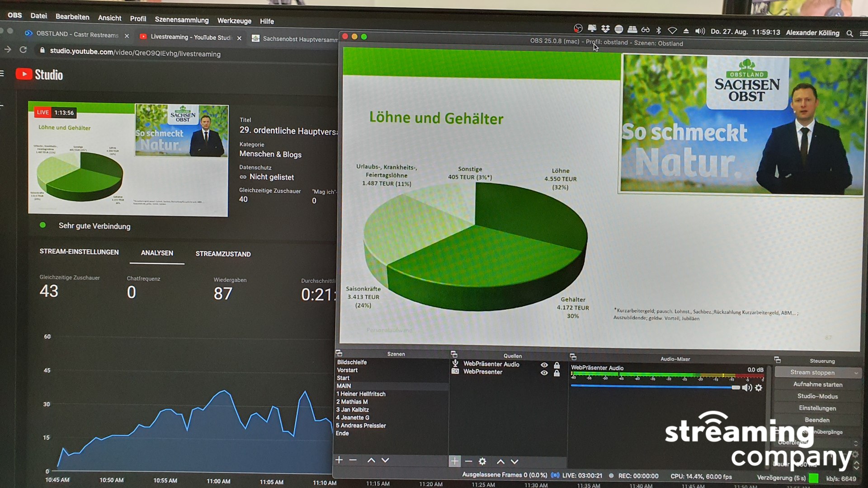Pop out the Szenen dock icon

pyautogui.click(x=339, y=353)
